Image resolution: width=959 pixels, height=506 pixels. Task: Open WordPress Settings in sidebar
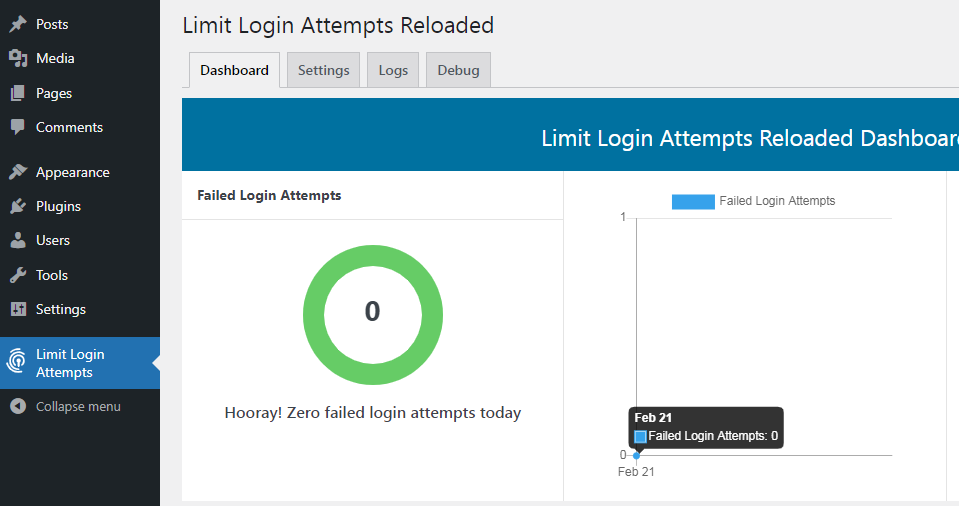click(61, 310)
